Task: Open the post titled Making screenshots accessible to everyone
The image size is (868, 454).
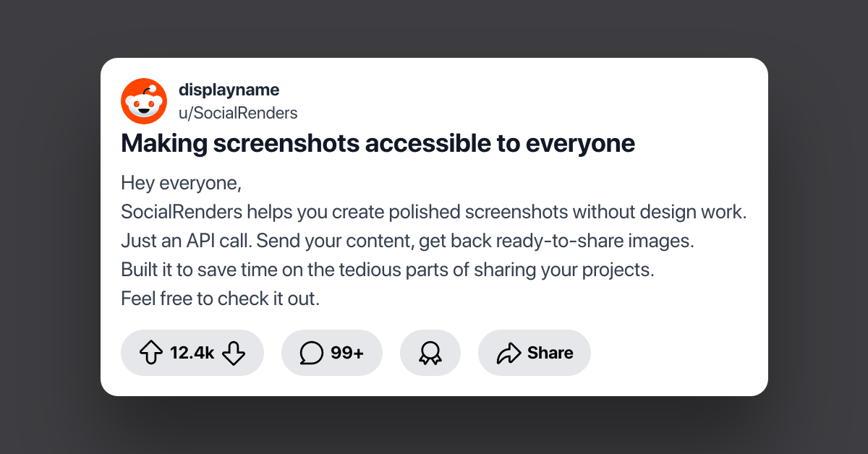Action: tap(378, 143)
